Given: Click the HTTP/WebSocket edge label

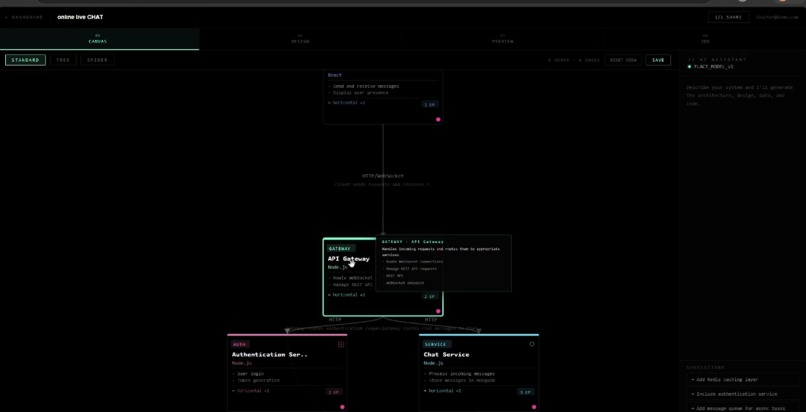Looking at the screenshot, I should click(383, 176).
